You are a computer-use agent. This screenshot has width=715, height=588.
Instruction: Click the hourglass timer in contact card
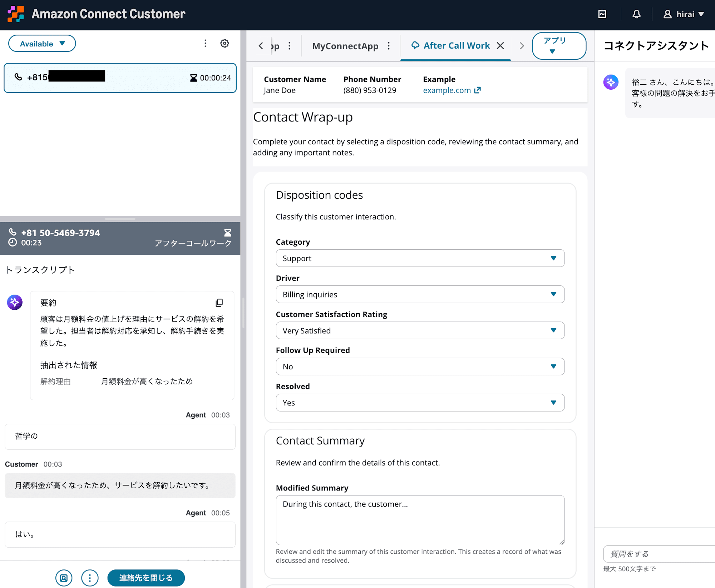tap(193, 78)
